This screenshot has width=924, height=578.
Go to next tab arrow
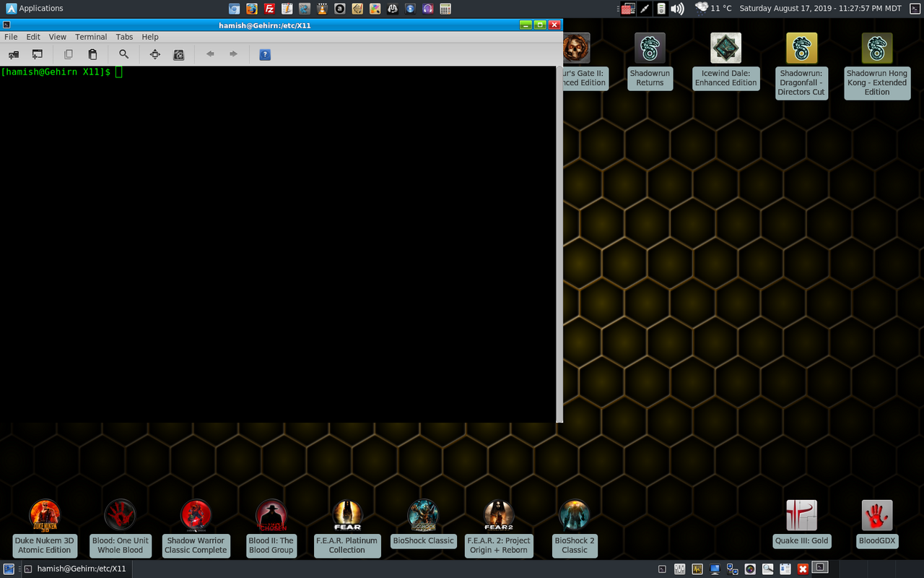[233, 54]
